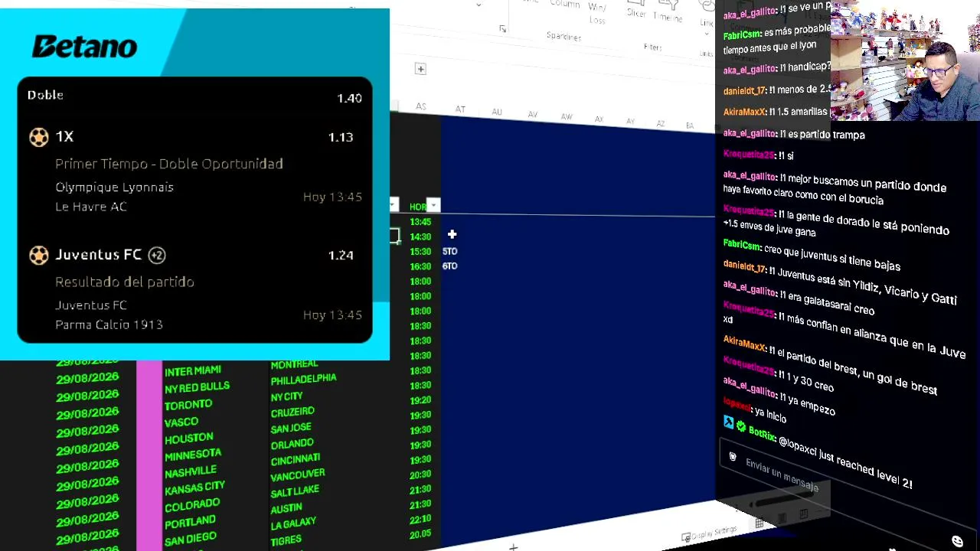Click the soccer ball icon beside 1X
Viewport: 980px width, 551px height.
tap(38, 137)
